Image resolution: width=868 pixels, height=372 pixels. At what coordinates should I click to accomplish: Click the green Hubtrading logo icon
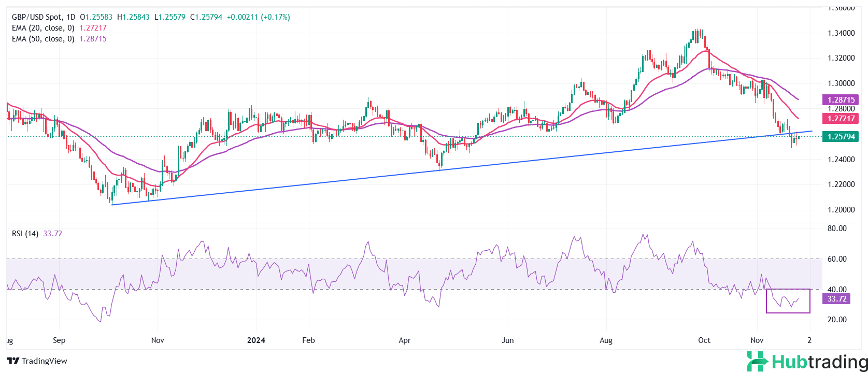click(757, 361)
